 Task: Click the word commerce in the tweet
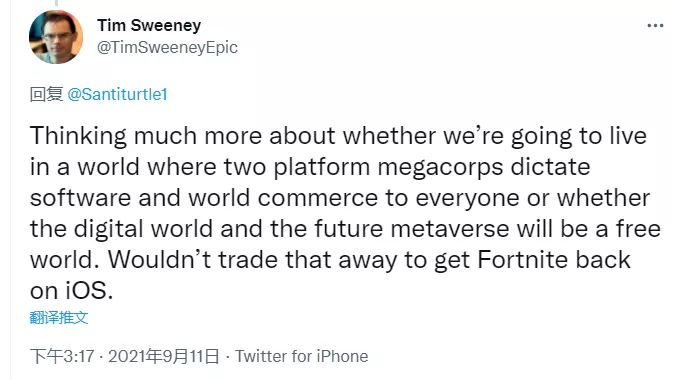[x=318, y=198]
